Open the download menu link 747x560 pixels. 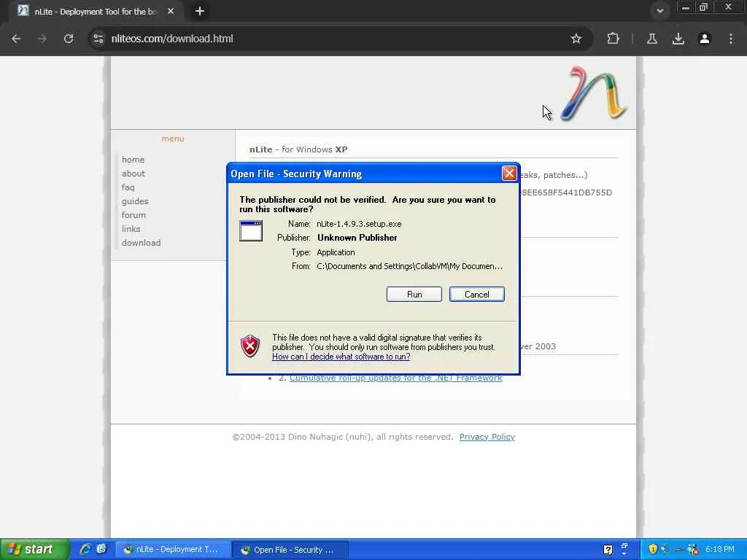click(141, 242)
